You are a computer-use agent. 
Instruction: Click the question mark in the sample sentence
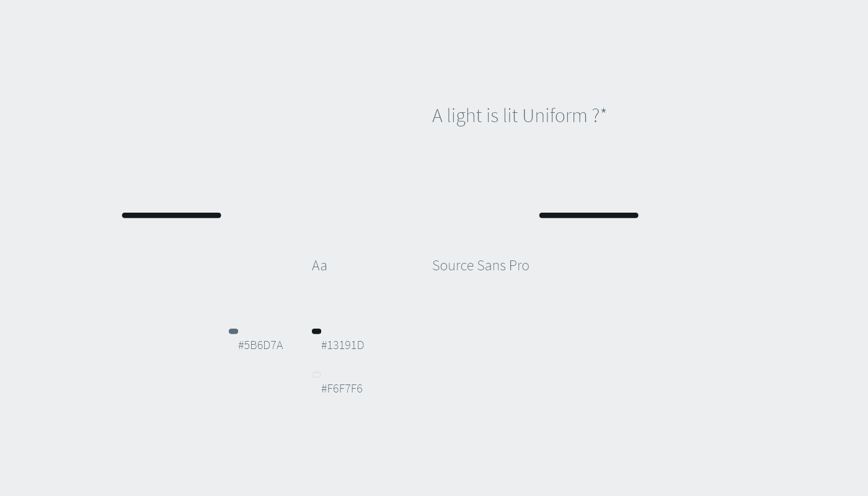pyautogui.click(x=595, y=116)
